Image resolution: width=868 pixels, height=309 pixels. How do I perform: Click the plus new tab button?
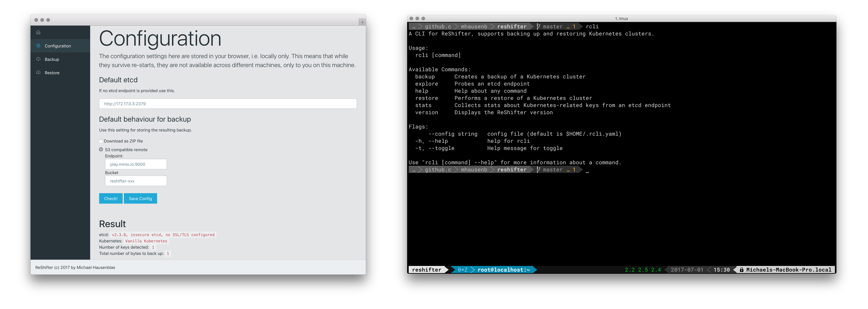(362, 22)
